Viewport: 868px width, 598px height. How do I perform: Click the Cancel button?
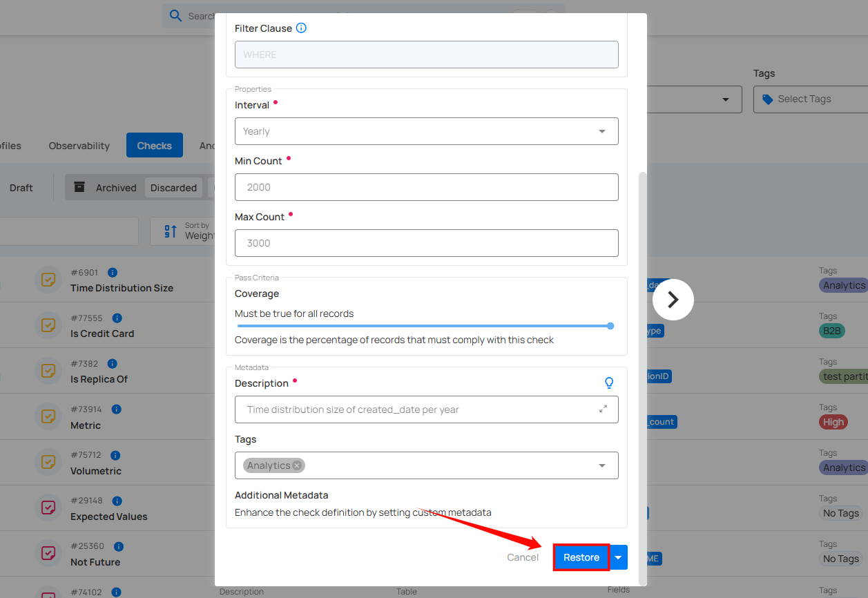pos(523,557)
